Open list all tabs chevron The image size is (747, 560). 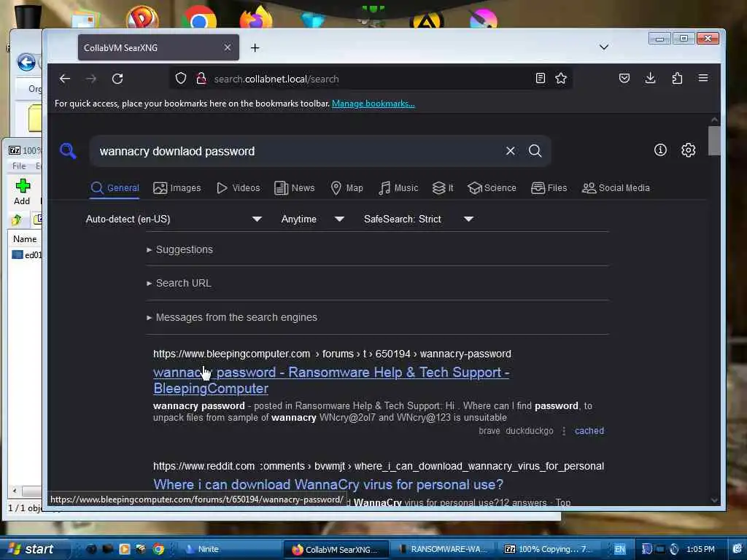click(603, 47)
